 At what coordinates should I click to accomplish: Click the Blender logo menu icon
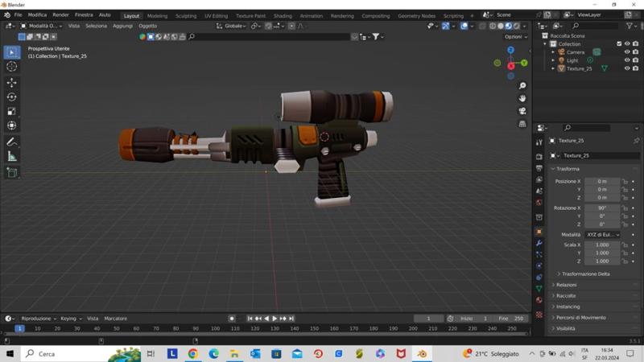tap(7, 14)
